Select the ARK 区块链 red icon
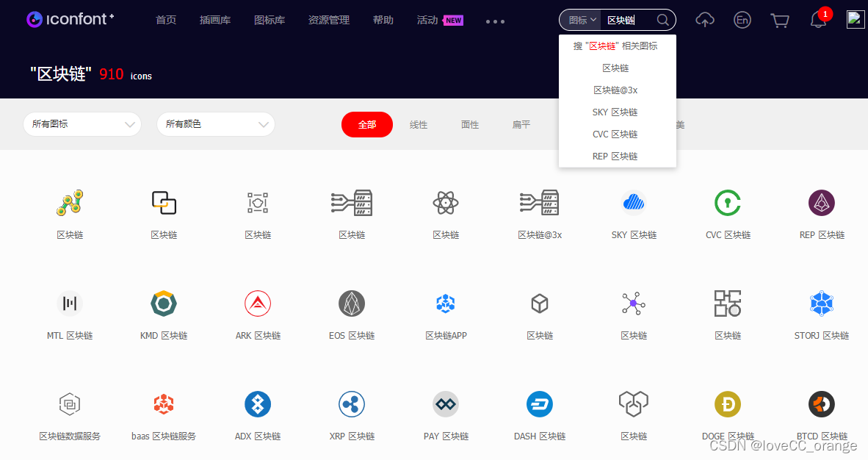 [258, 303]
